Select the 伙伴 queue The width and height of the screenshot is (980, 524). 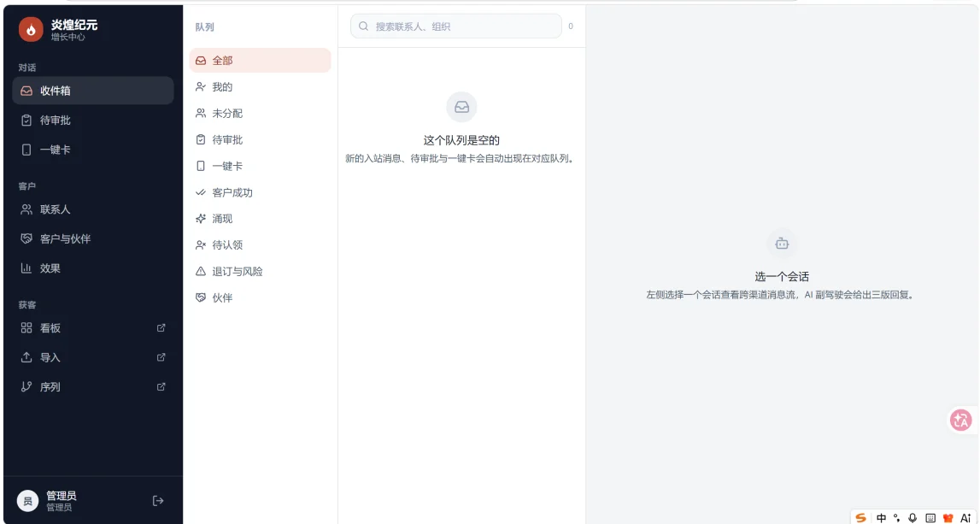(x=260, y=297)
